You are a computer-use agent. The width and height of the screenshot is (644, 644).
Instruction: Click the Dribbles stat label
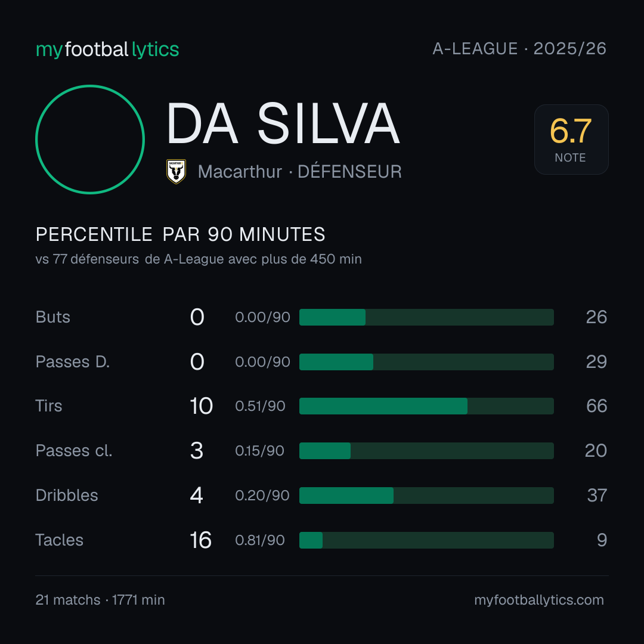pos(67,496)
